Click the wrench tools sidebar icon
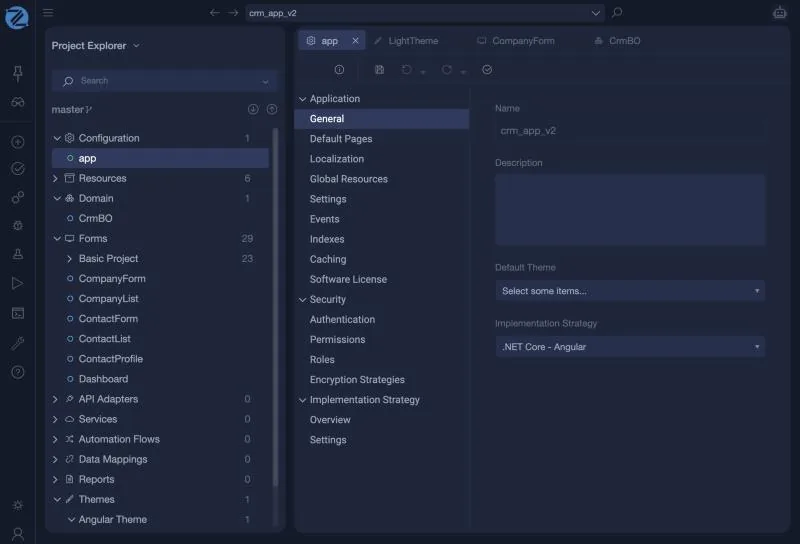This screenshot has width=800, height=544. coord(18,343)
